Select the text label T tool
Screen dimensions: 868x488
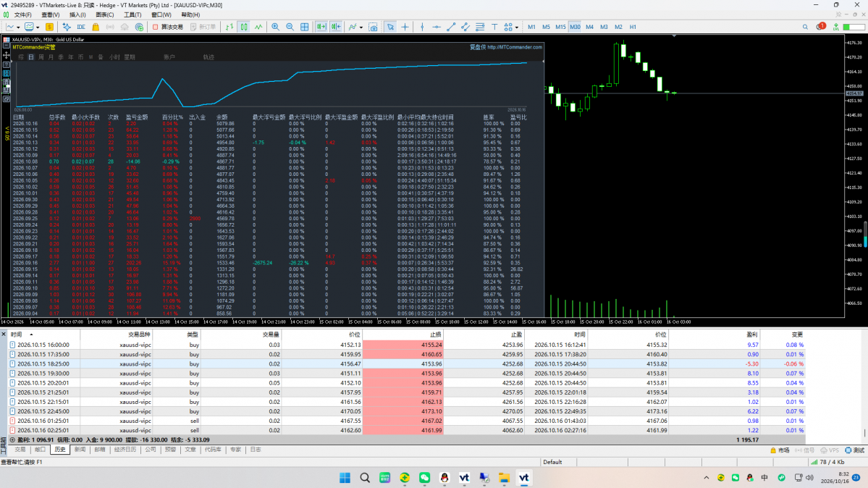tap(494, 27)
